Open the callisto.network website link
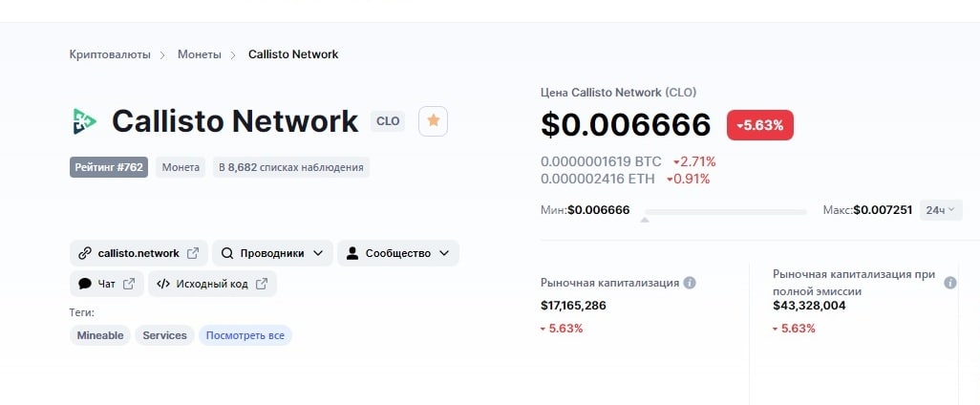980x405 pixels. (x=138, y=253)
